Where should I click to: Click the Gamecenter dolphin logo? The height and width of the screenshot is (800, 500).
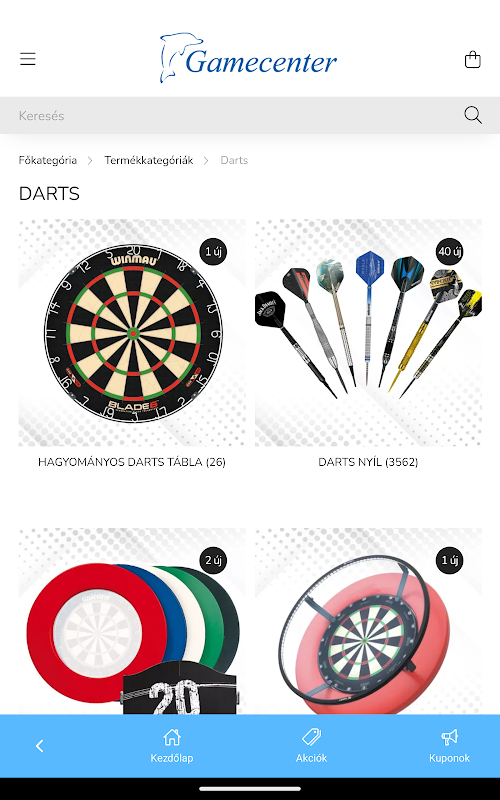coord(248,58)
